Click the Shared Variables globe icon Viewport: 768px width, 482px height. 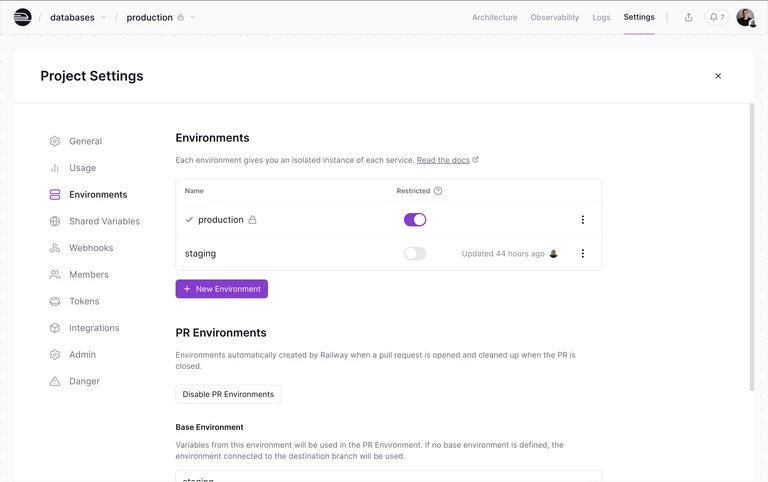tap(55, 221)
